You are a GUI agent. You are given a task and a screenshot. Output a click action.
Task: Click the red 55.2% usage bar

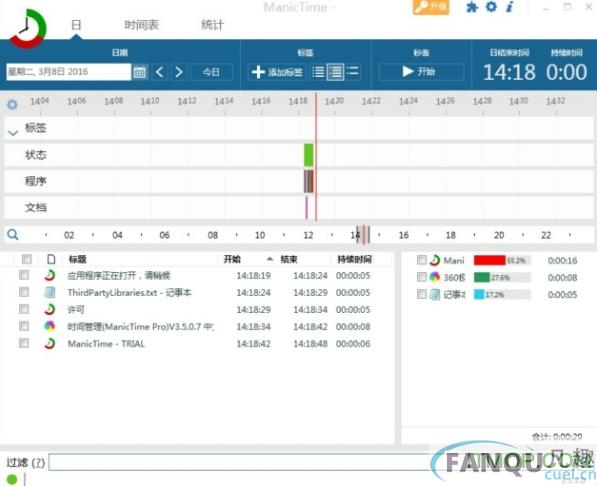(x=490, y=260)
